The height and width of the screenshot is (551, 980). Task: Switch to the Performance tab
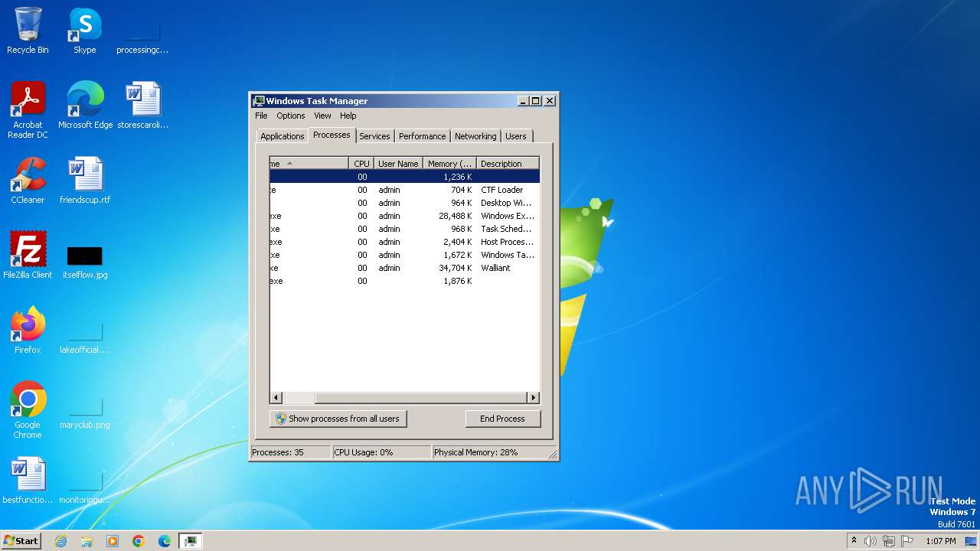tap(422, 136)
